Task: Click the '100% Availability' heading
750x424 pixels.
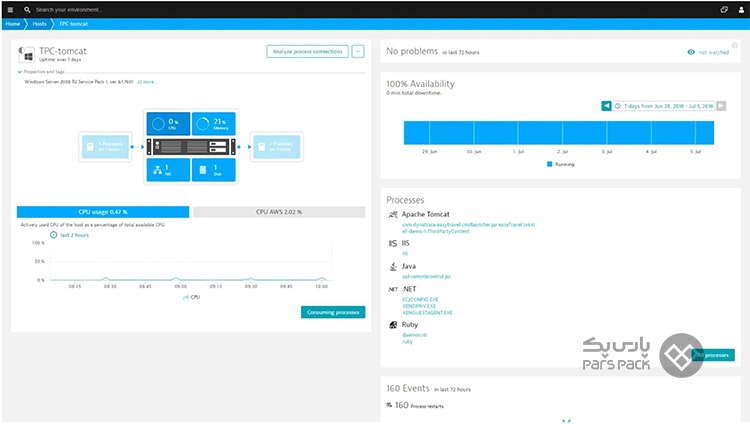Action: click(420, 84)
